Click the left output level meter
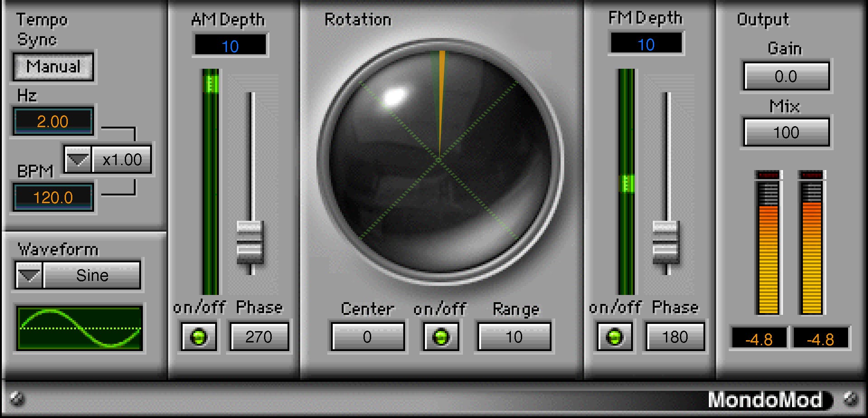Screen dimensions: 868x418 (767, 249)
